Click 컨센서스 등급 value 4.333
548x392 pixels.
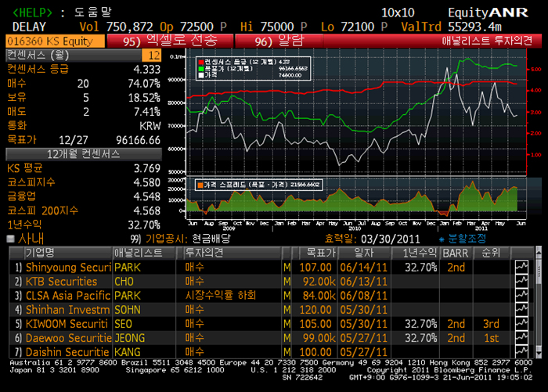147,69
